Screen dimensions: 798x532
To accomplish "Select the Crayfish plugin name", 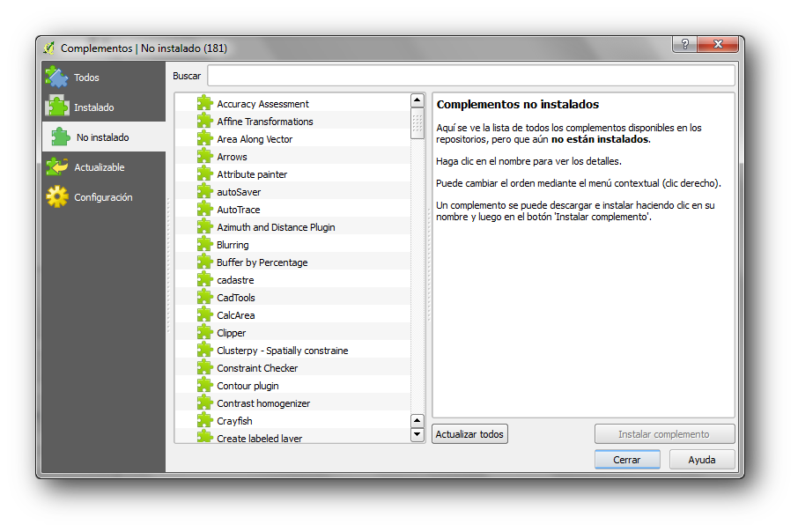I will point(234,421).
